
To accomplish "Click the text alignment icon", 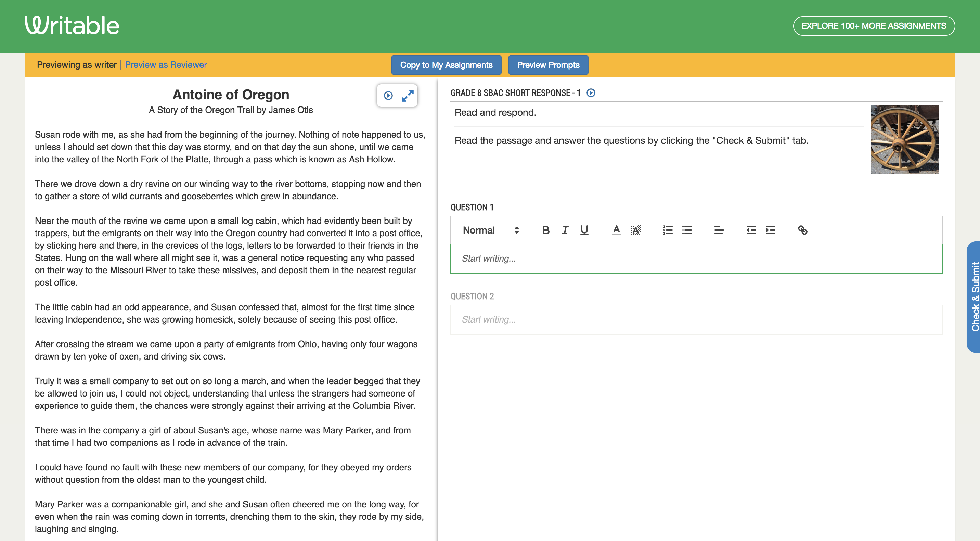I will click(x=718, y=230).
